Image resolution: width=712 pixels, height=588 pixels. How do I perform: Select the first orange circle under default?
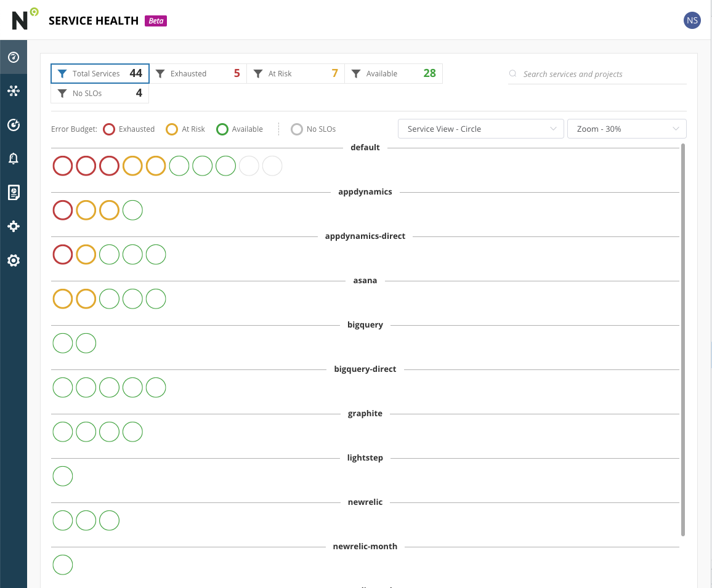click(132, 166)
